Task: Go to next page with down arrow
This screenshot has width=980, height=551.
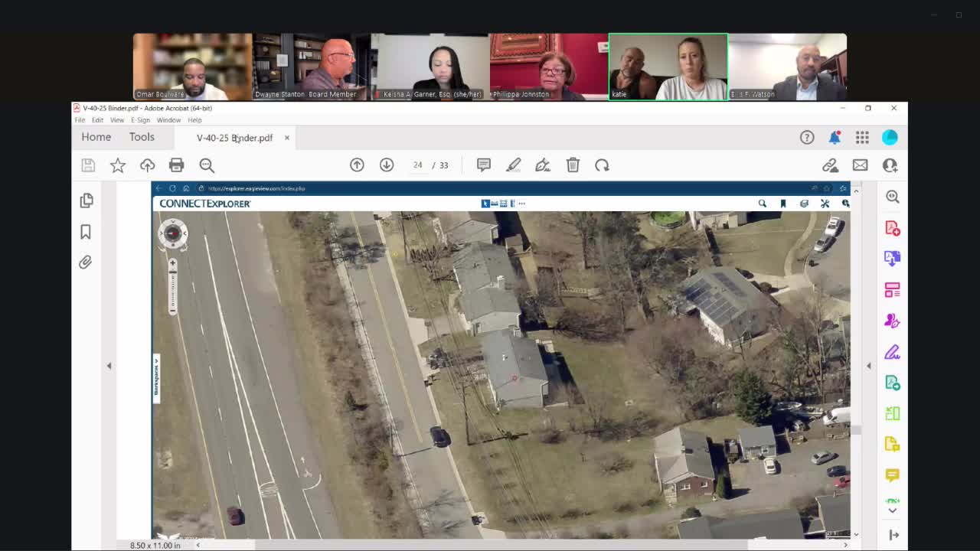Action: click(x=387, y=165)
